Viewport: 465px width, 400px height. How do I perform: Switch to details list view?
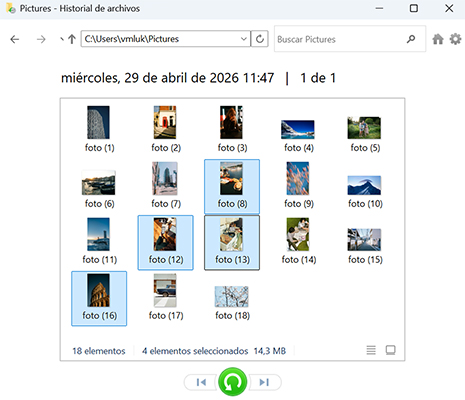click(371, 350)
